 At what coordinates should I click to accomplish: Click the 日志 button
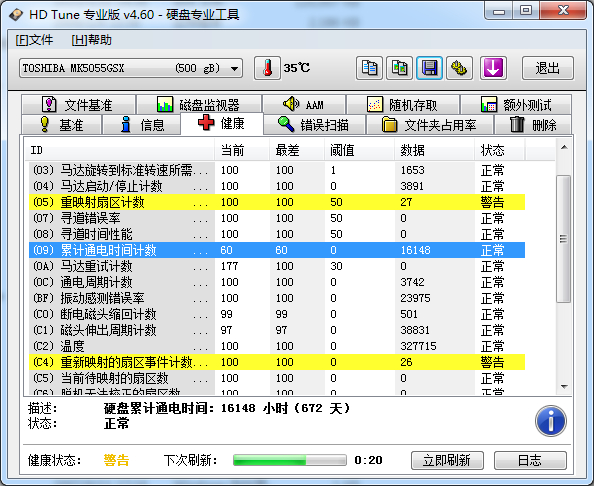click(x=530, y=460)
